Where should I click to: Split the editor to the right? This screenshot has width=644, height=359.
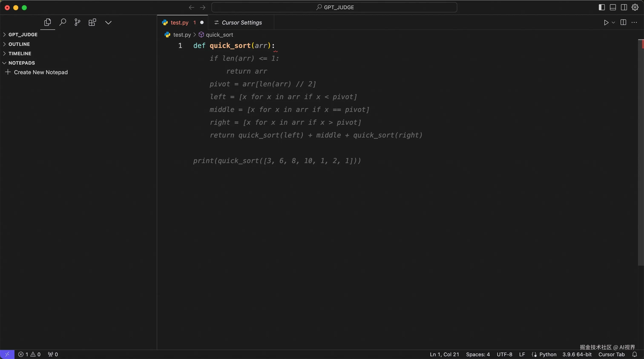click(x=623, y=23)
